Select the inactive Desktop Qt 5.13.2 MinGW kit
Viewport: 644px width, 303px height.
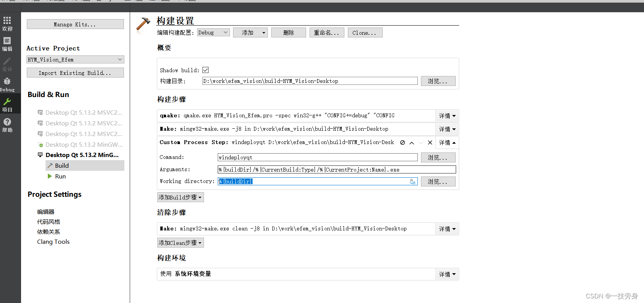[80, 144]
